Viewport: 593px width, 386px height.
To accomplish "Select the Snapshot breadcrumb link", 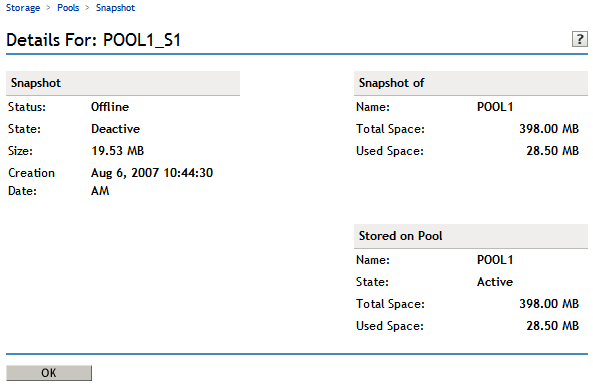I will click(115, 8).
